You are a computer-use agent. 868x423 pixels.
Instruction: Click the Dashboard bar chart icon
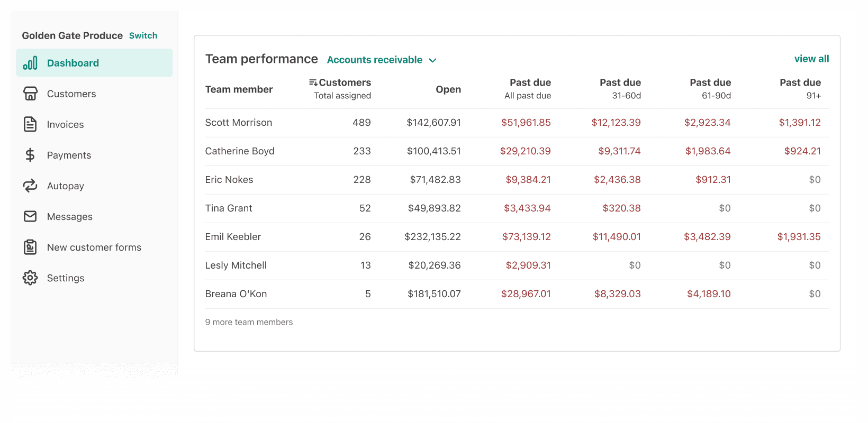click(x=30, y=63)
